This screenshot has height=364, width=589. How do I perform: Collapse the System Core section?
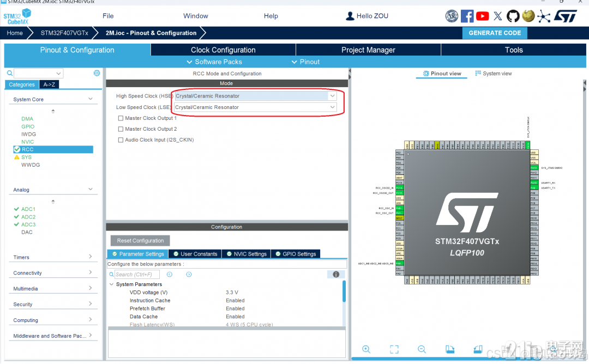(x=91, y=99)
